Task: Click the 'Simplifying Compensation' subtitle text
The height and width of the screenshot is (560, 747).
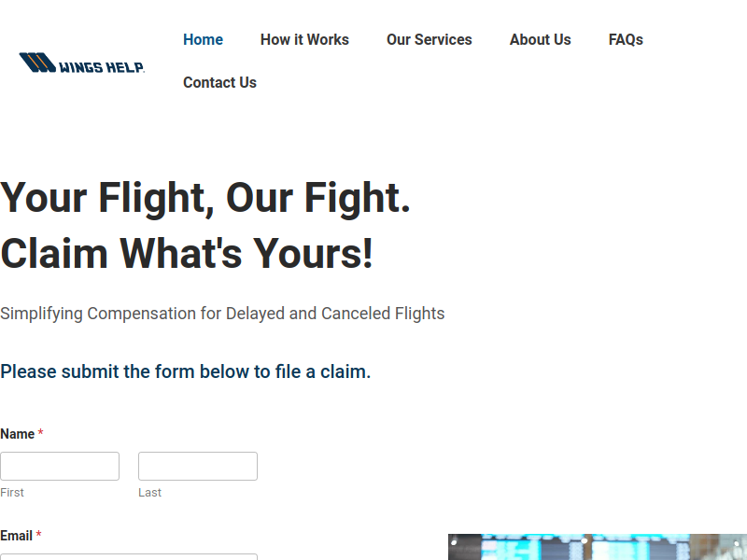Action: point(222,314)
